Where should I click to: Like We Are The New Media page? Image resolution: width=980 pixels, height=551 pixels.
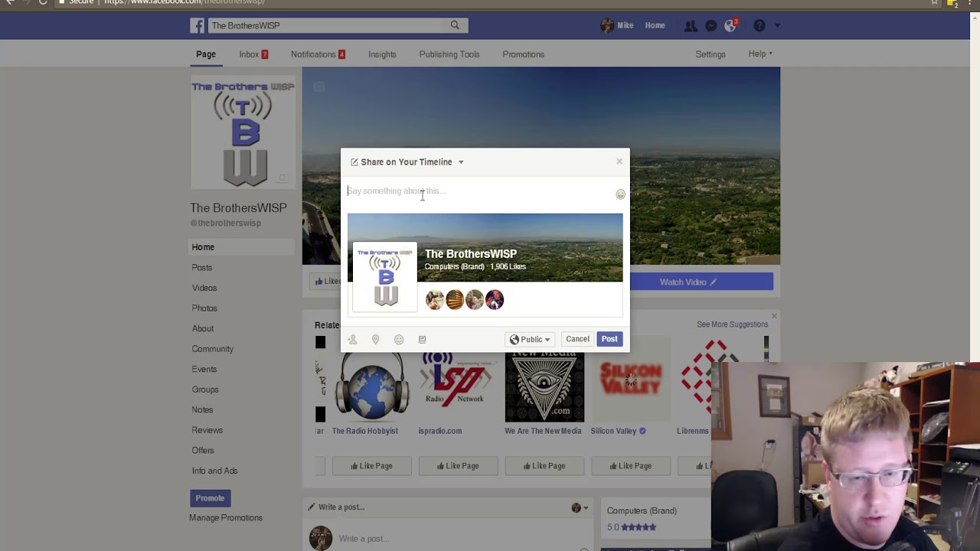(x=544, y=465)
